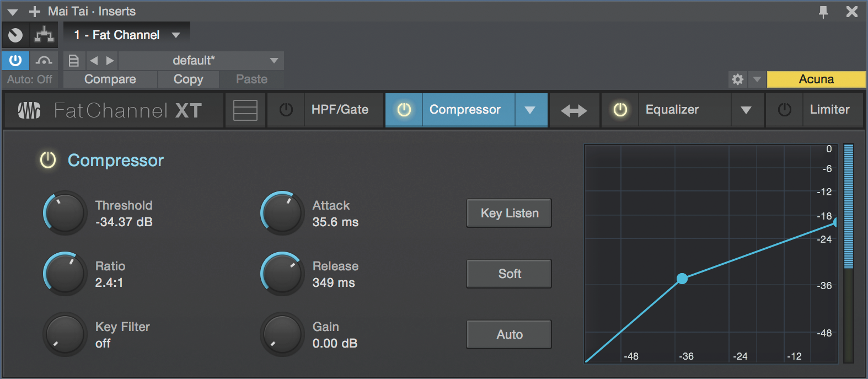This screenshot has height=379, width=868.
Task: Click the Ratio knob
Action: click(65, 274)
